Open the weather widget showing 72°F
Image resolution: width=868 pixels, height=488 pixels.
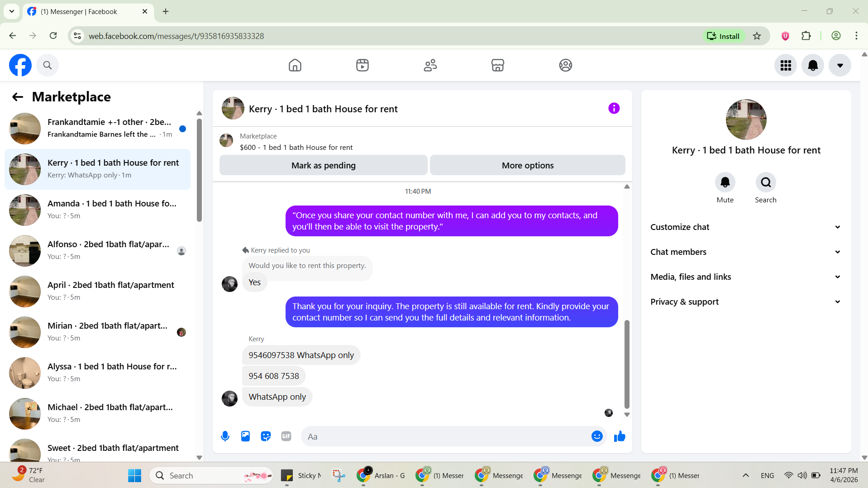[x=29, y=475]
